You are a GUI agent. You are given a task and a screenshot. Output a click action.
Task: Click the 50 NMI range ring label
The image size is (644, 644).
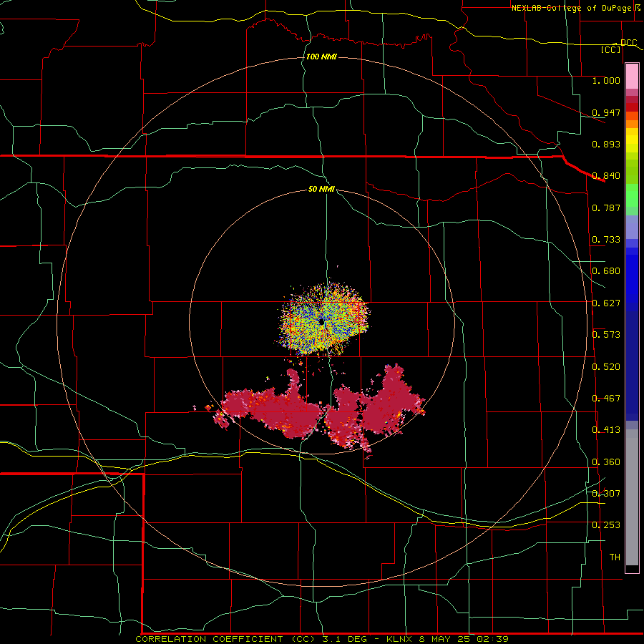pyautogui.click(x=321, y=189)
